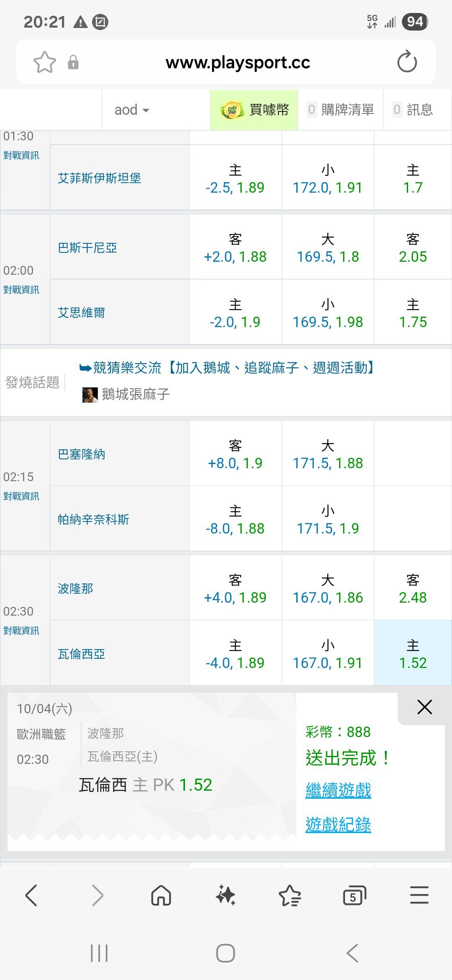Open the AI sparkle assistant icon
The height and width of the screenshot is (980, 452).
click(226, 896)
